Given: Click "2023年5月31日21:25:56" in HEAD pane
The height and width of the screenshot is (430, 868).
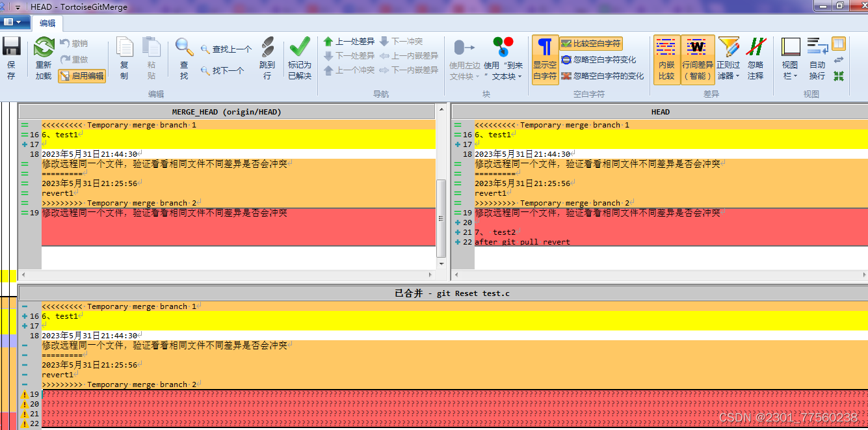Looking at the screenshot, I should pyautogui.click(x=523, y=183).
